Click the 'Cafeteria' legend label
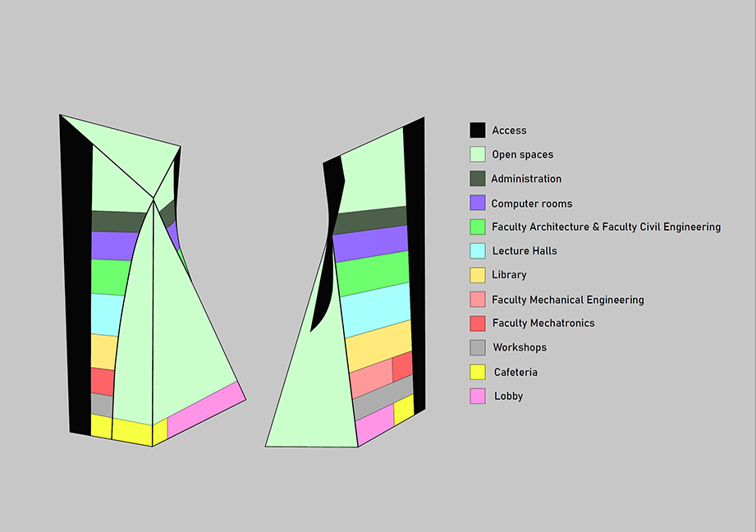 click(x=515, y=373)
